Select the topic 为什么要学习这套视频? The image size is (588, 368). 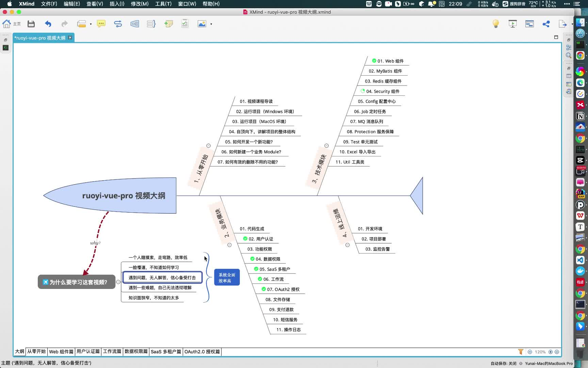pos(77,282)
